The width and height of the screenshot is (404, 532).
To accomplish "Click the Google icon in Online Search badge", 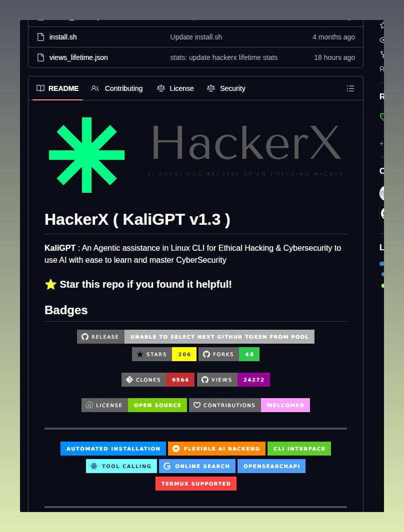I will (x=167, y=466).
